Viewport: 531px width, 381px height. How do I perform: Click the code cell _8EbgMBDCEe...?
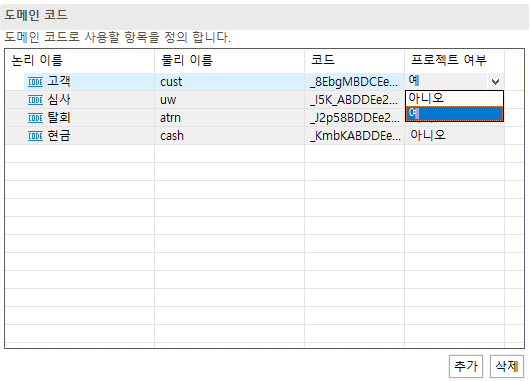pyautogui.click(x=354, y=82)
